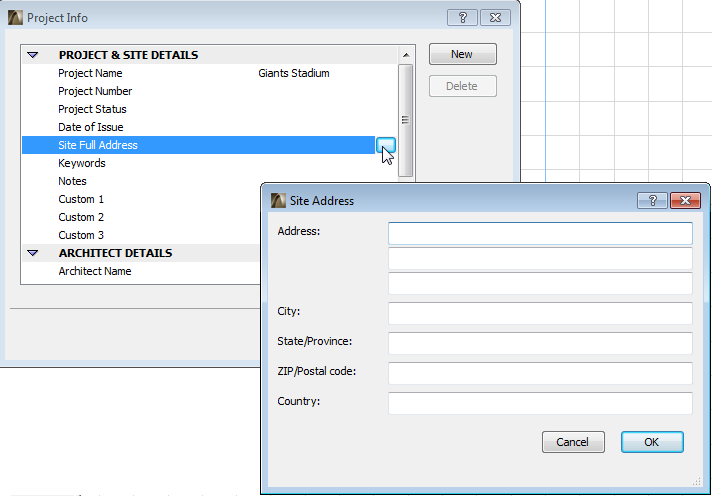Click the ArchiCAD icon in Project Info title bar

click(15, 18)
